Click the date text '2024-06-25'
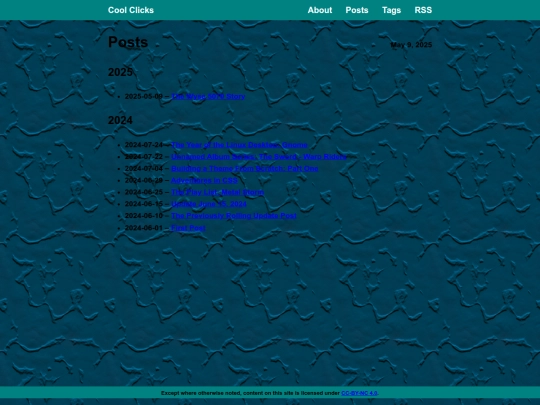540x405 pixels. click(x=144, y=192)
